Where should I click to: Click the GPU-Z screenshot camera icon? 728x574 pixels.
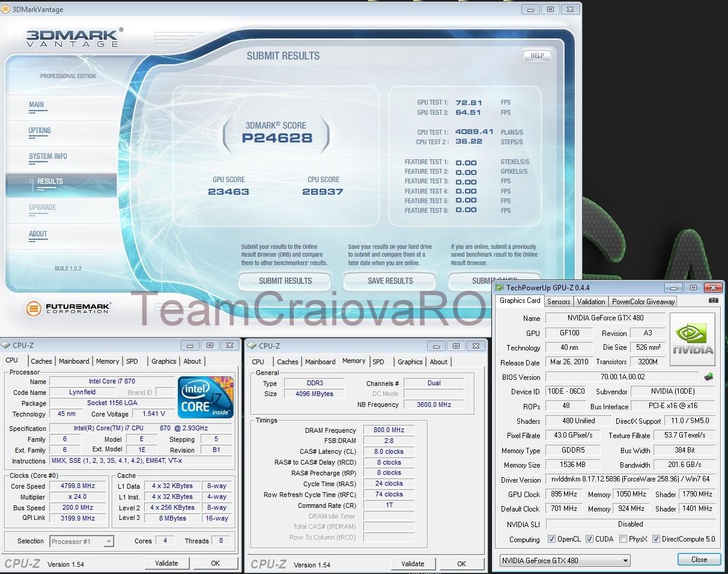tap(713, 300)
